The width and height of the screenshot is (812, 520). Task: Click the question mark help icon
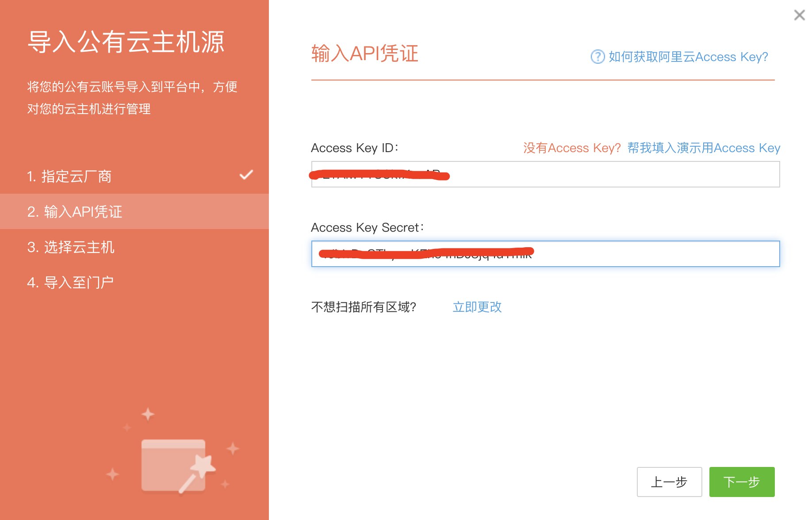[598, 57]
